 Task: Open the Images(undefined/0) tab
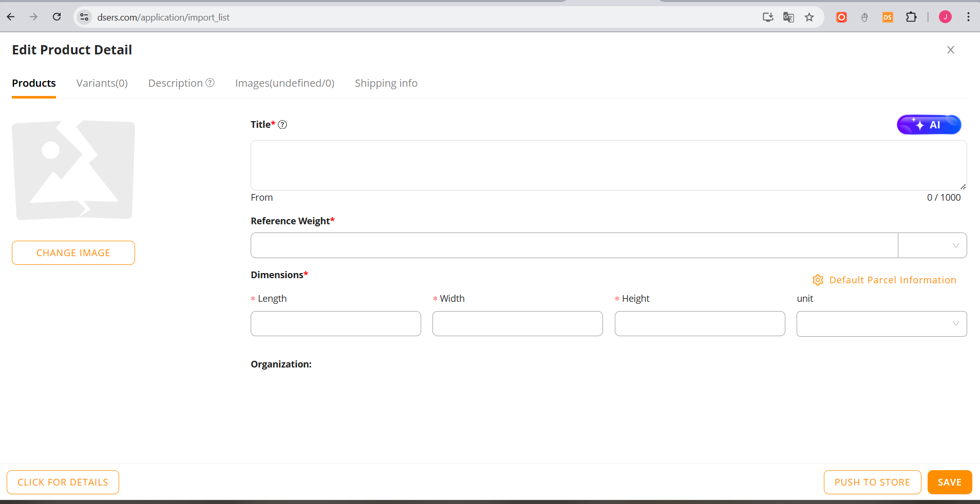(285, 83)
